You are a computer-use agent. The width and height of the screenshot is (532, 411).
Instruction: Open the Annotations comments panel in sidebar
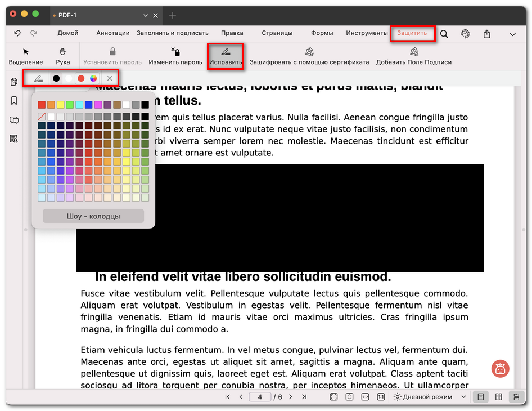coord(13,120)
